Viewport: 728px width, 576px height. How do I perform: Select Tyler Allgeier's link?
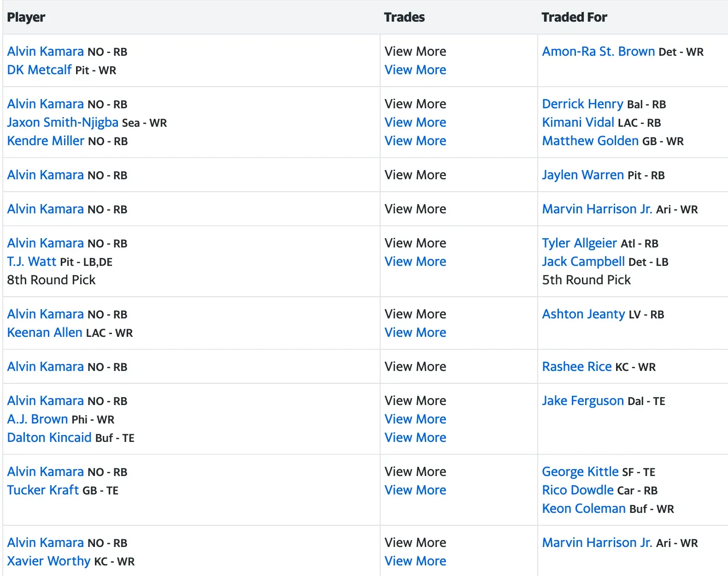point(580,243)
